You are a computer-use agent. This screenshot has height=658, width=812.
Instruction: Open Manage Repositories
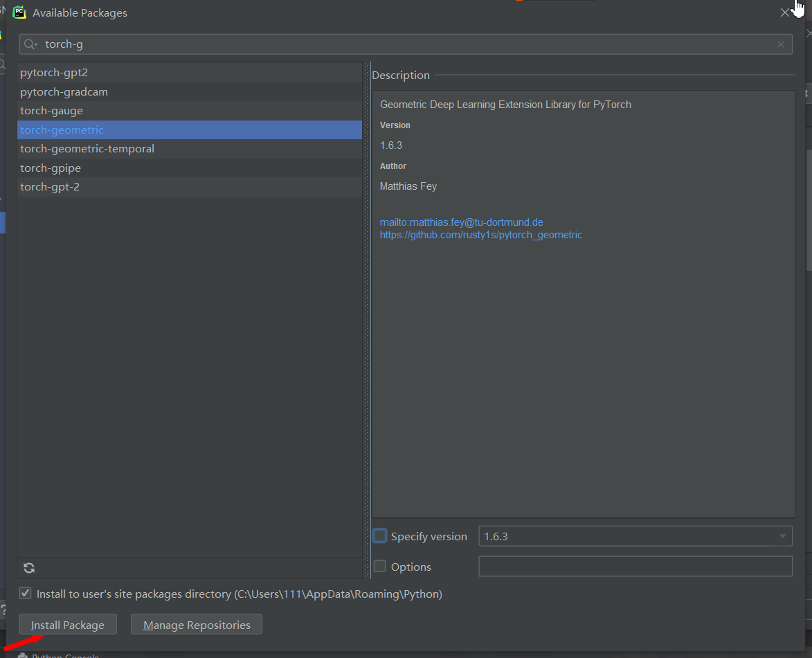(197, 625)
